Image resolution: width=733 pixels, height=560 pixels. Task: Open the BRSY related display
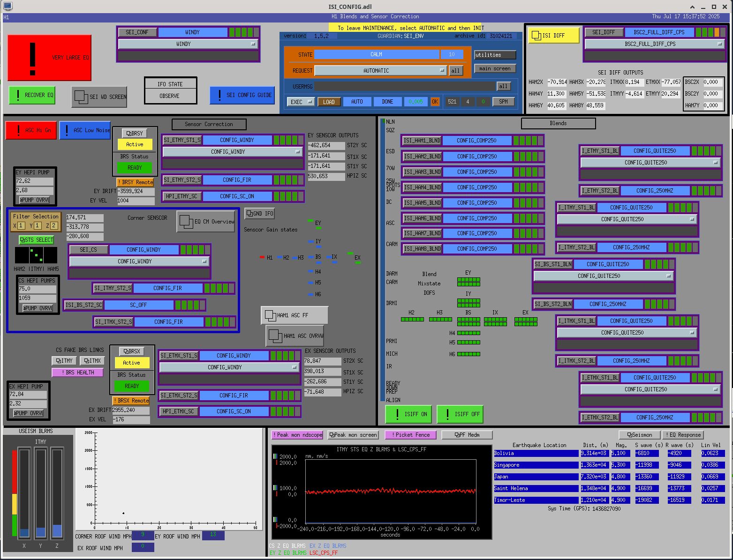135,133
